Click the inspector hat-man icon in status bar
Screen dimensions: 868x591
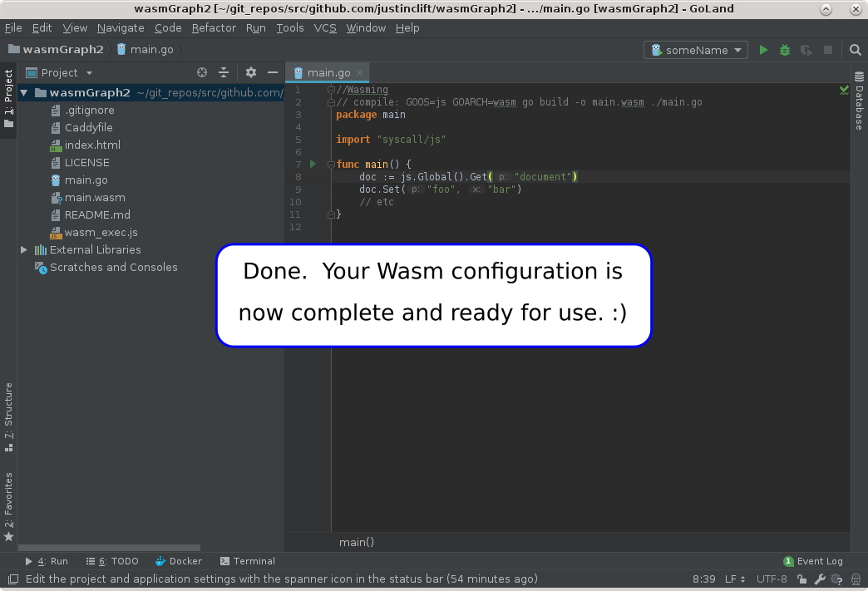tap(856, 579)
